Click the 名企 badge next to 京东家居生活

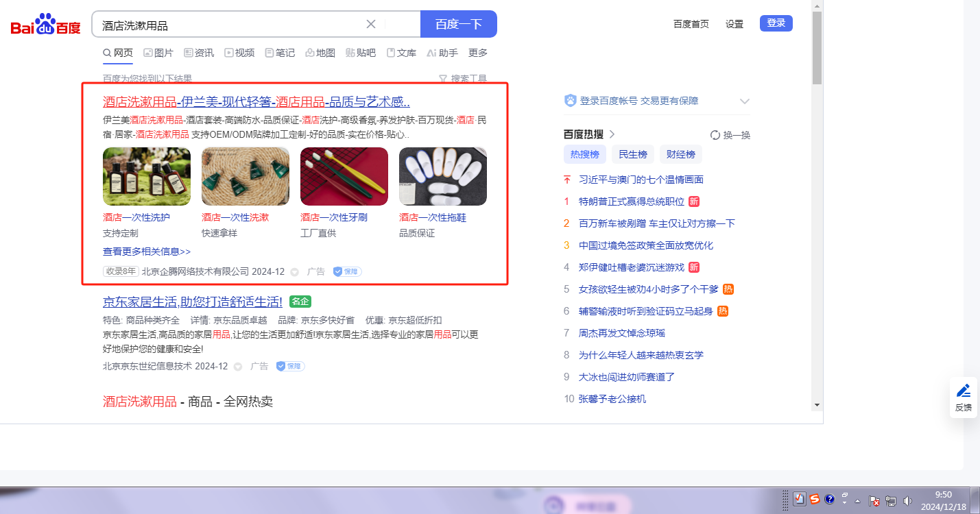coord(300,302)
